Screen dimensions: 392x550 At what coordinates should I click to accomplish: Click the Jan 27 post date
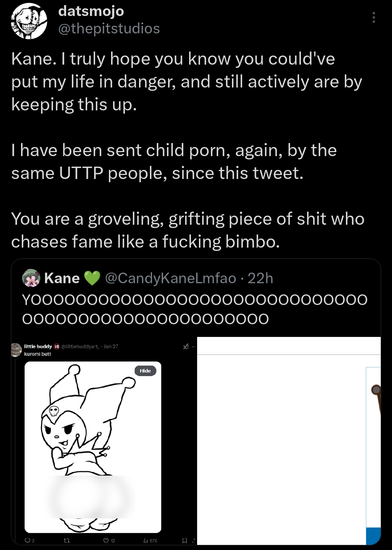(x=111, y=346)
